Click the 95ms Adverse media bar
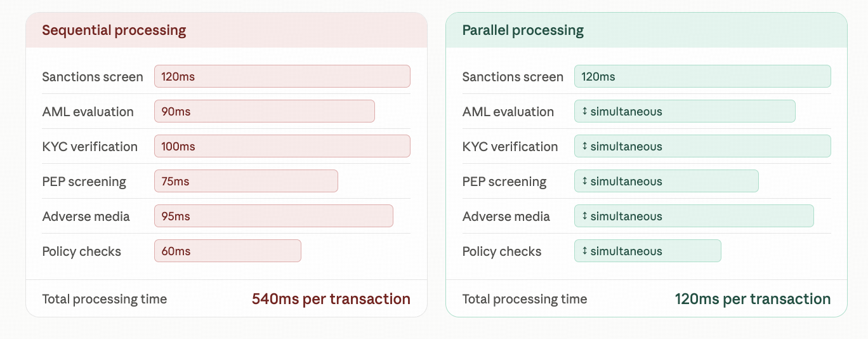868x339 pixels. tap(273, 216)
